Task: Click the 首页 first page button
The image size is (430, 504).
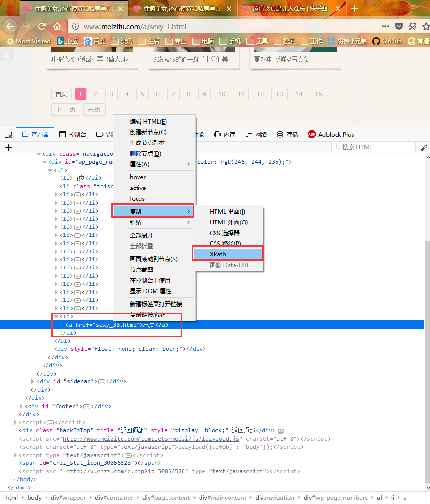Action: (61, 94)
